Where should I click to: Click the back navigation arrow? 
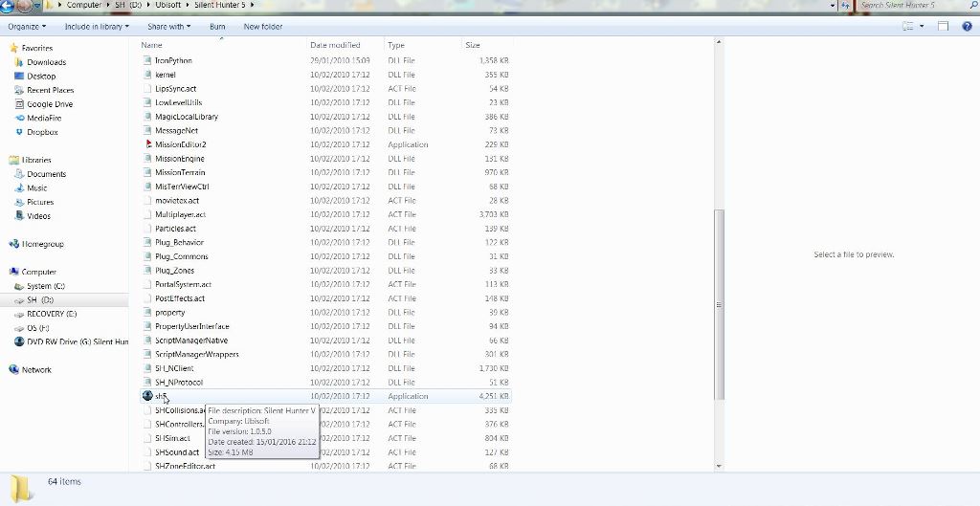point(8,5)
